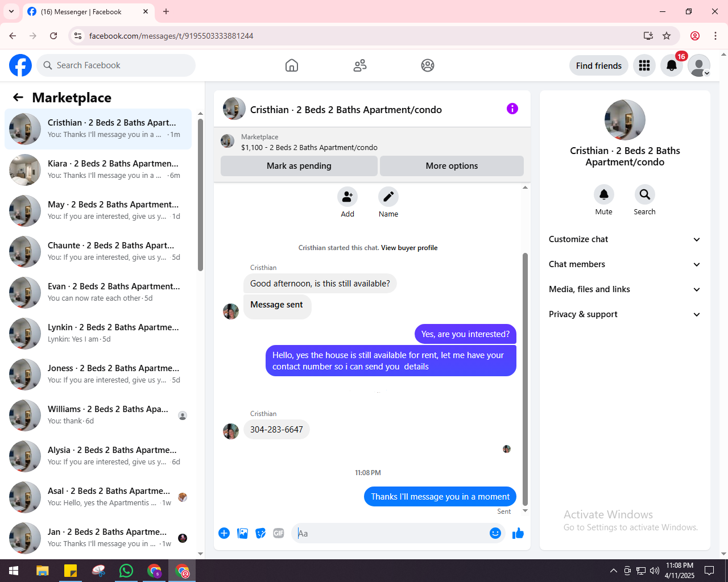Open File Explorer from the taskbar

click(43, 571)
